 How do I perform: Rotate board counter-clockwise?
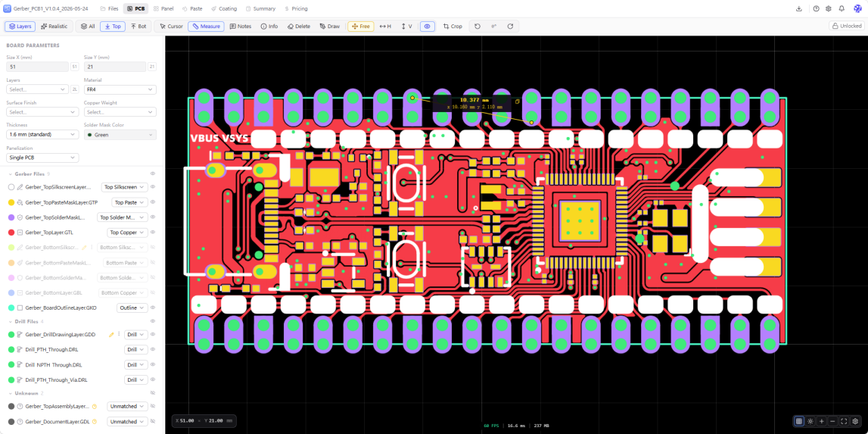[x=478, y=26]
